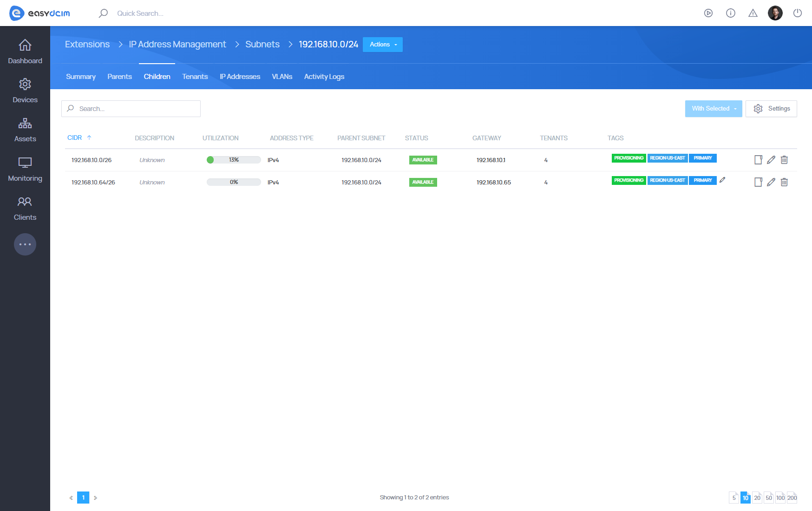The width and height of the screenshot is (812, 511).
Task: Open the With Selected dropdown
Action: tap(714, 109)
